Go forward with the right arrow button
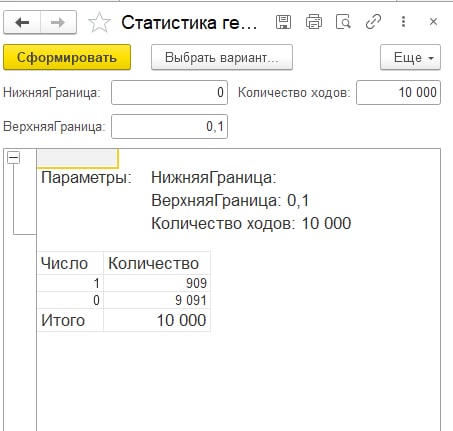This screenshot has height=431, width=453. [58, 22]
